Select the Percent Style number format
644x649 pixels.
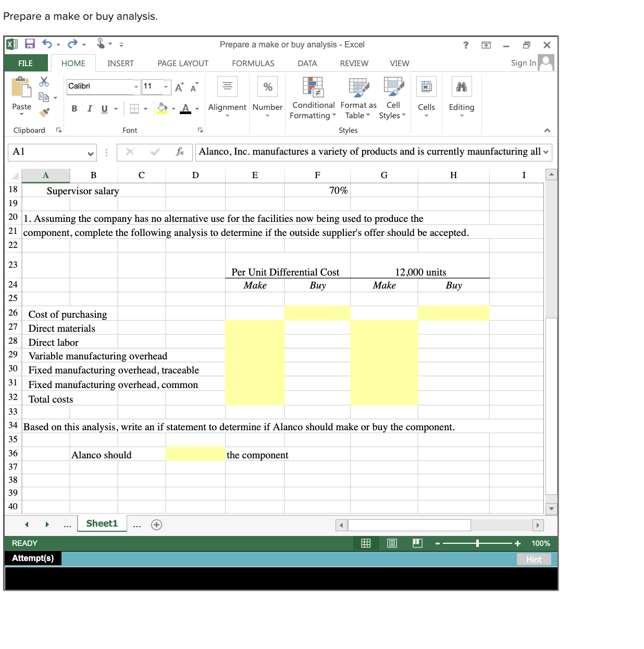[x=267, y=86]
